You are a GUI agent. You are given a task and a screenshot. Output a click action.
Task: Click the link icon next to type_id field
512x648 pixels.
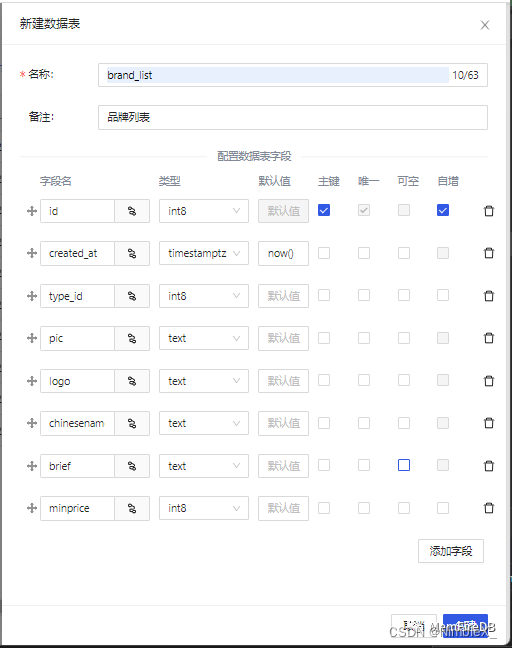[132, 296]
